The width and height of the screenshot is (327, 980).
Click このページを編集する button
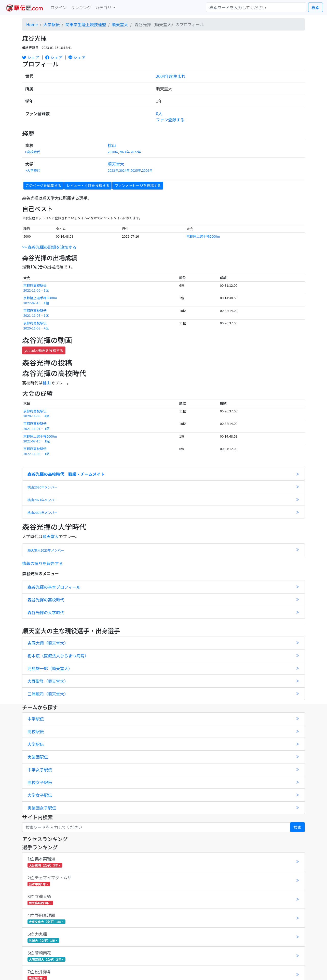(x=43, y=186)
